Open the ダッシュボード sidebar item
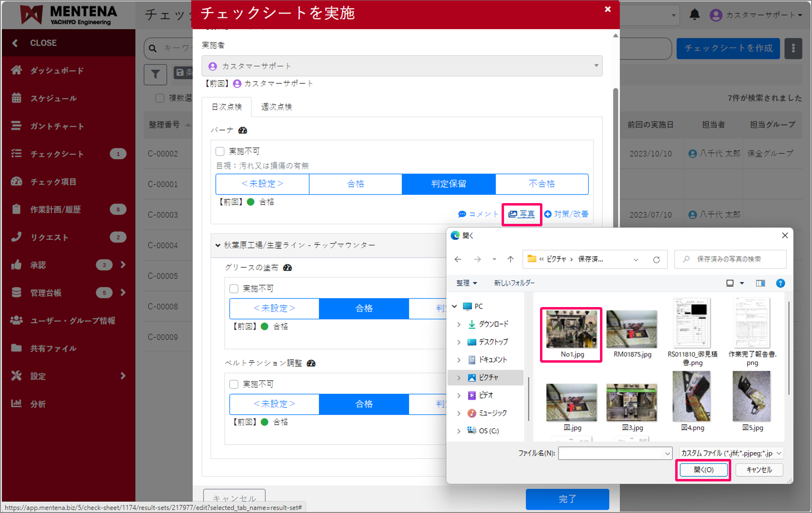The width and height of the screenshot is (812, 513). tap(56, 70)
